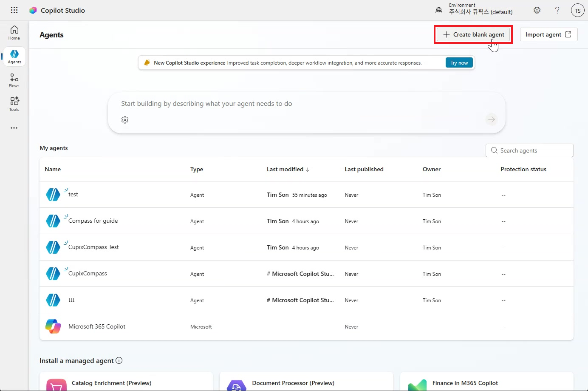The width and height of the screenshot is (588, 391).
Task: Go to Home in sidebar
Action: point(14,33)
